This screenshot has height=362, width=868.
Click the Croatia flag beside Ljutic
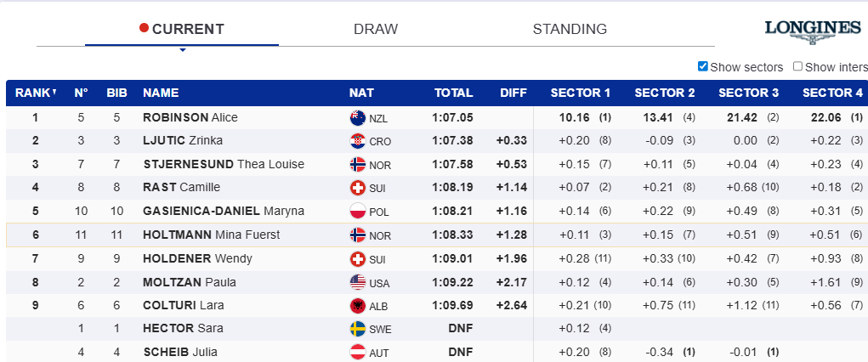click(357, 141)
